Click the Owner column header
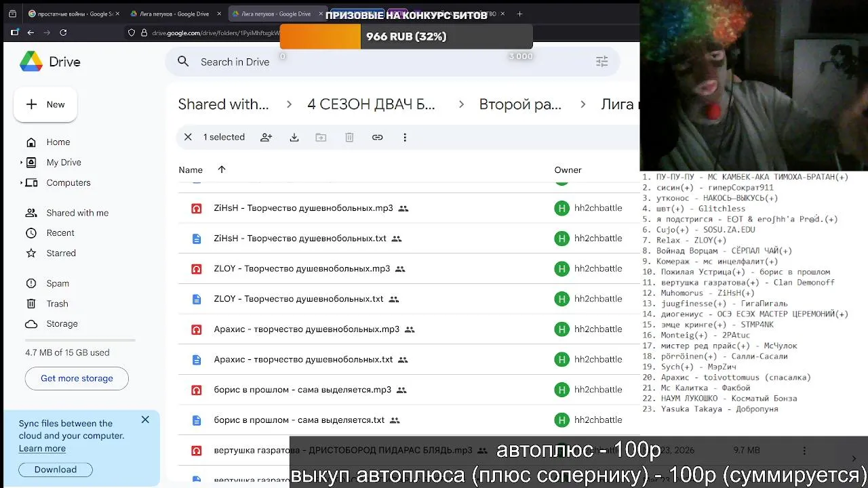 click(x=568, y=170)
